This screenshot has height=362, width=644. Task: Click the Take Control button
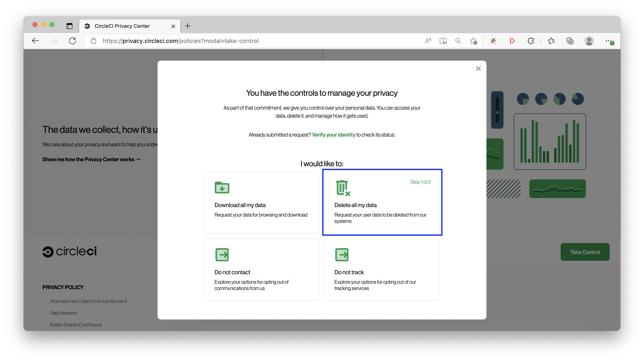point(585,252)
